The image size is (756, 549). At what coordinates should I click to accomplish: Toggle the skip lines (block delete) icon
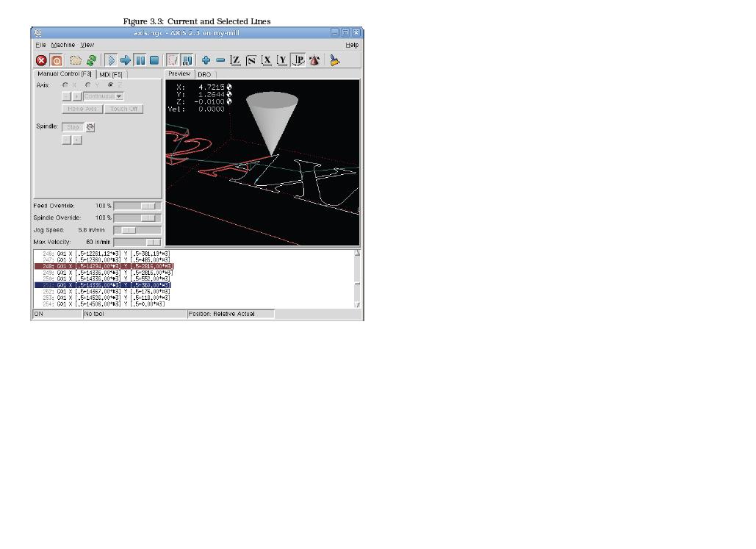[173, 60]
